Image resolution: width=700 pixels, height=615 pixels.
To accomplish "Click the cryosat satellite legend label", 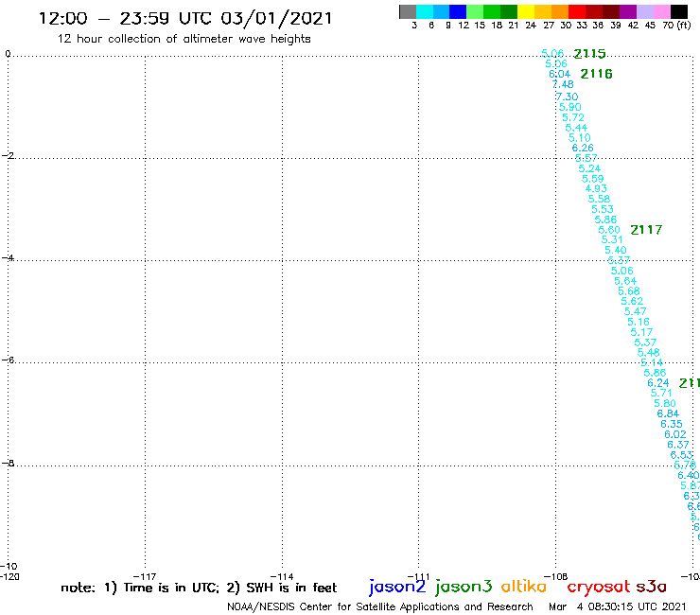I will click(x=598, y=587).
